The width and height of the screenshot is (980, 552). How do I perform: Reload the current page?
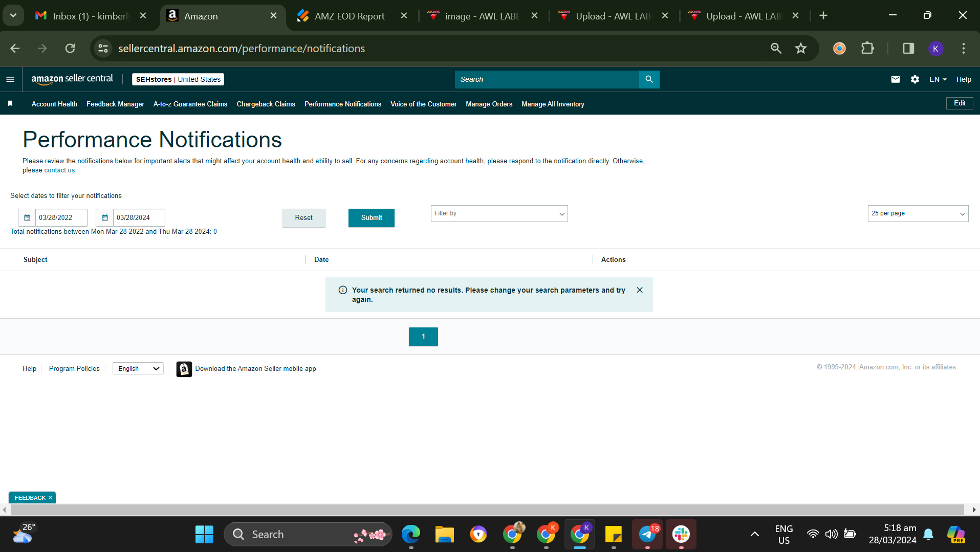point(70,48)
